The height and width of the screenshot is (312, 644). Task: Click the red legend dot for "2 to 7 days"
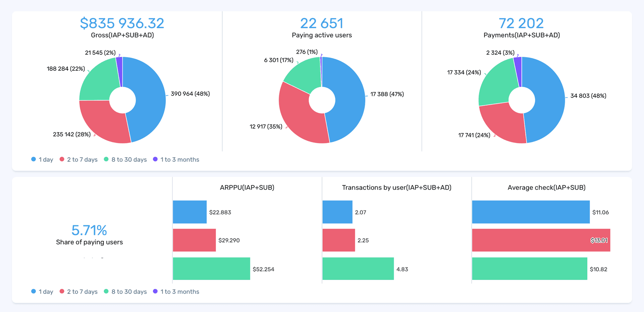(61, 160)
